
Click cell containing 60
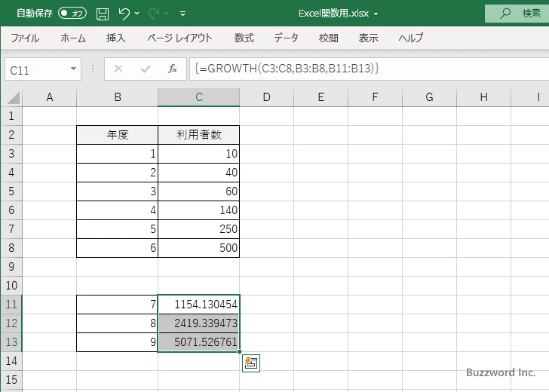tap(199, 191)
